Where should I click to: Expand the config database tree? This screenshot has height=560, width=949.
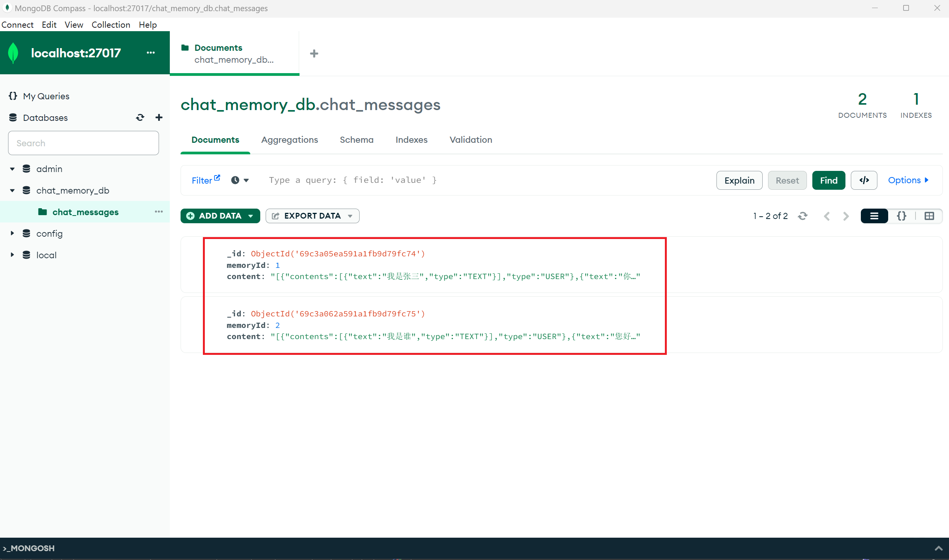click(x=12, y=233)
